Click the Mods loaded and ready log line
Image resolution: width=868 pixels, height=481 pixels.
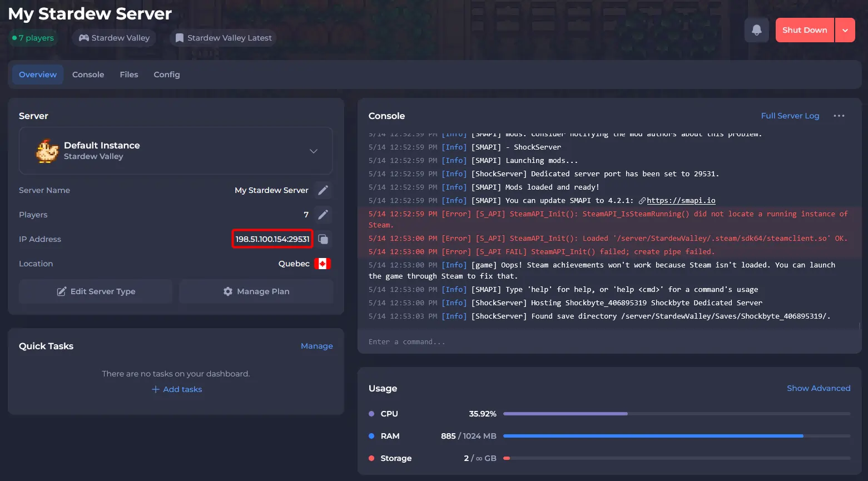484,187
